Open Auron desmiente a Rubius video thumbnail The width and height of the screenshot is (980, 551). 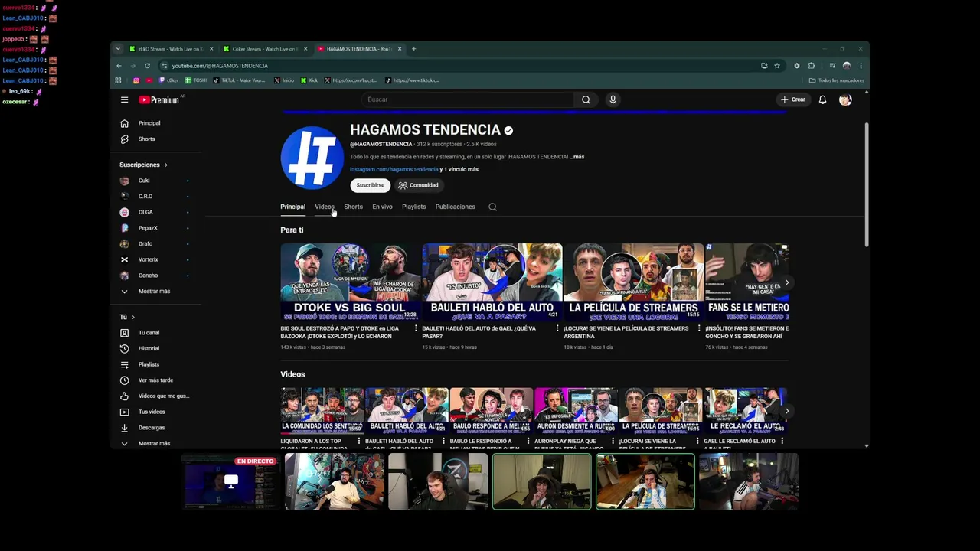click(x=576, y=411)
